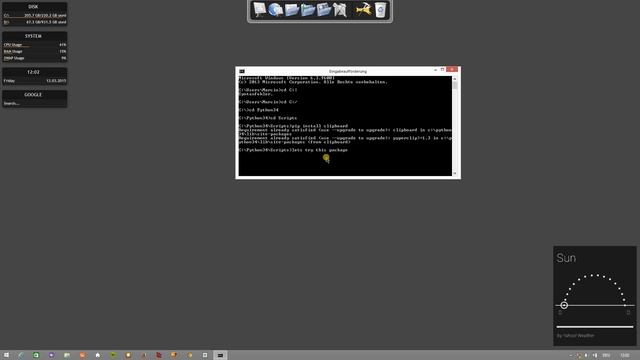Click the DISK widget header
This screenshot has width=640, height=360.
point(33,7)
